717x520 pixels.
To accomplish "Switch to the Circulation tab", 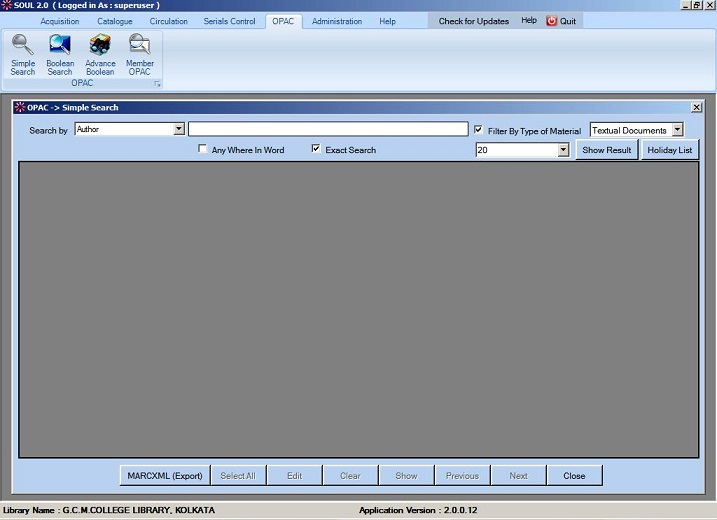I will tap(169, 21).
